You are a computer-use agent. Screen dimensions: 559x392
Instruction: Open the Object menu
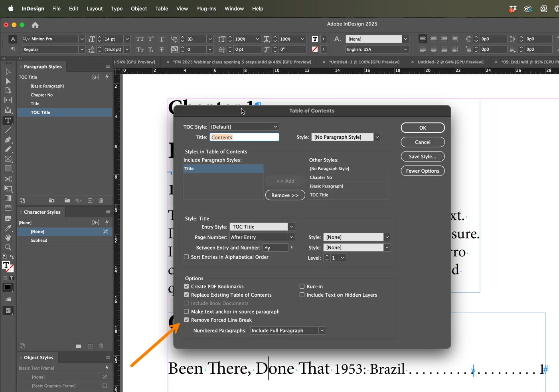tap(139, 8)
